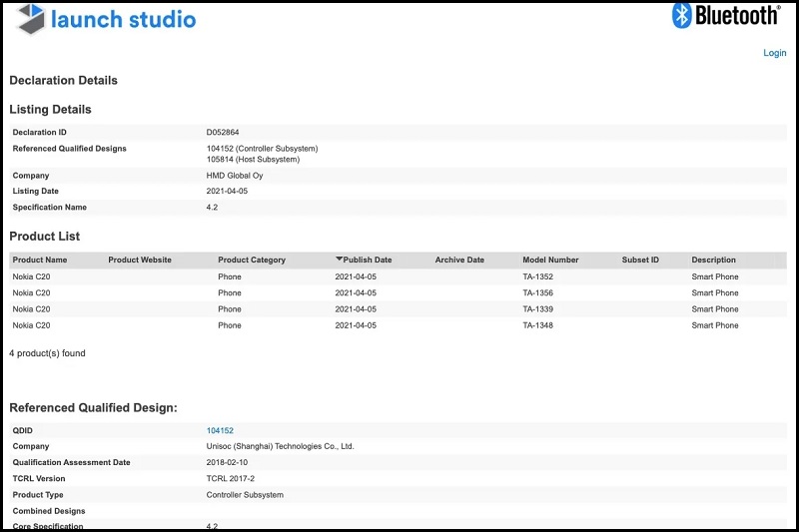The width and height of the screenshot is (799, 532).
Task: Select Qualification Assessment Date 2018-02-10
Action: pos(227,463)
